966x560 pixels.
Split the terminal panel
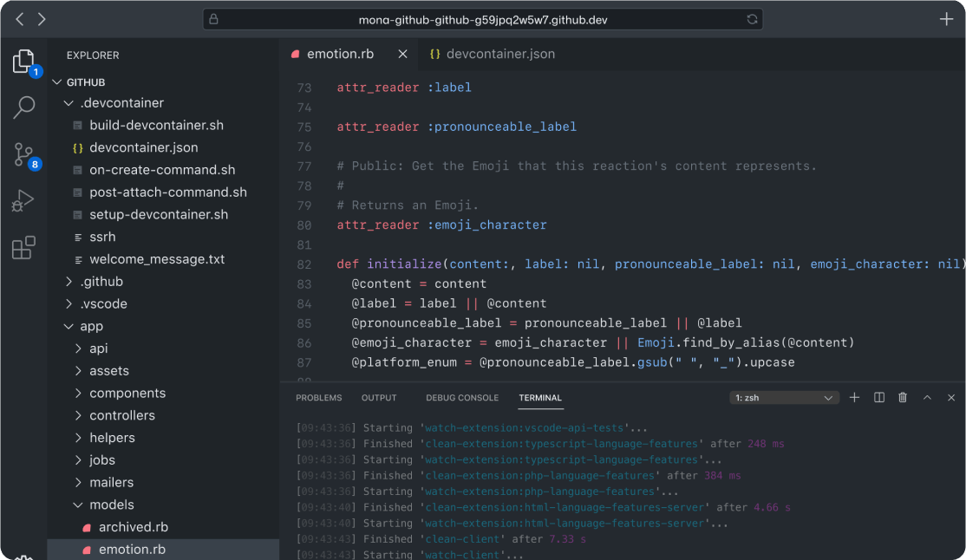879,398
